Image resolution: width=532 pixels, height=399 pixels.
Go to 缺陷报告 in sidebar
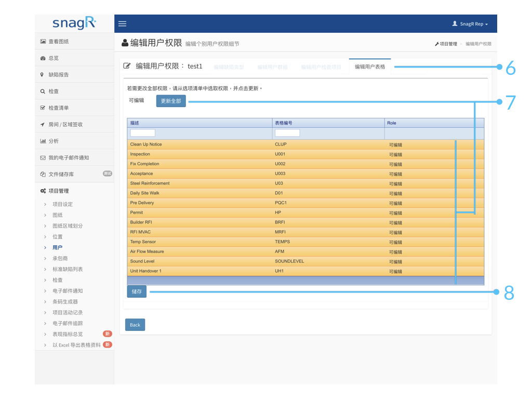74,75
